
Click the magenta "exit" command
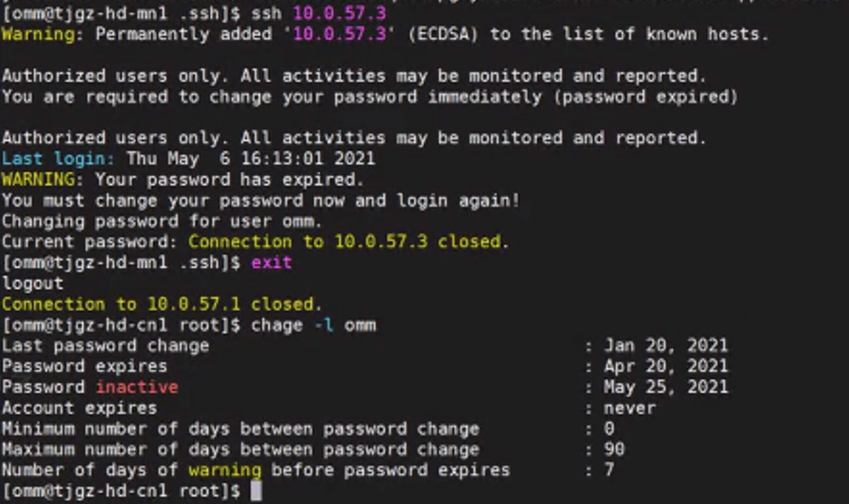271,263
